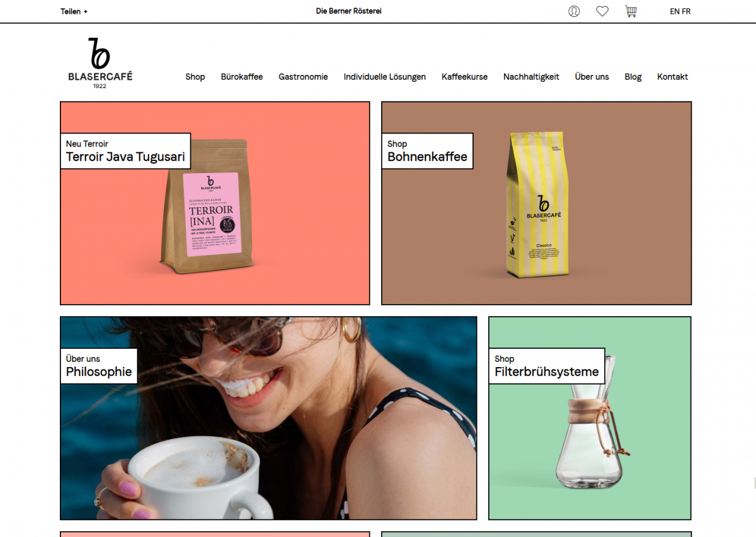756x537 pixels.
Task: Click Die Berner Rösterei header text
Action: tap(349, 11)
